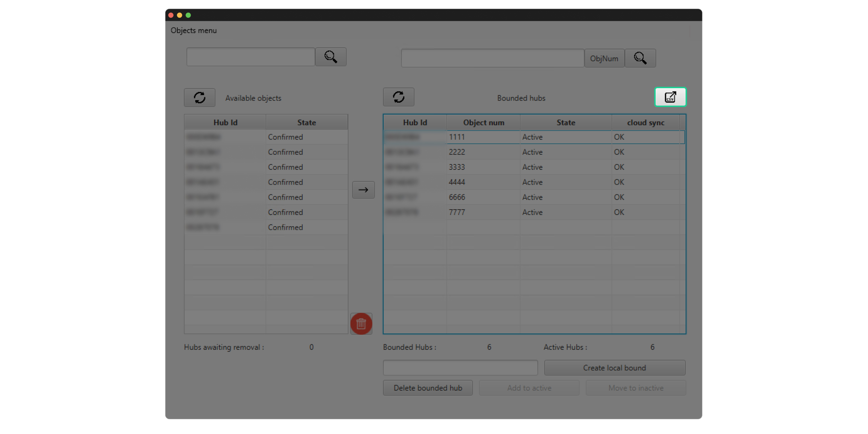Click Active state in row 4444
This screenshot has height=434, width=868.
[532, 182]
